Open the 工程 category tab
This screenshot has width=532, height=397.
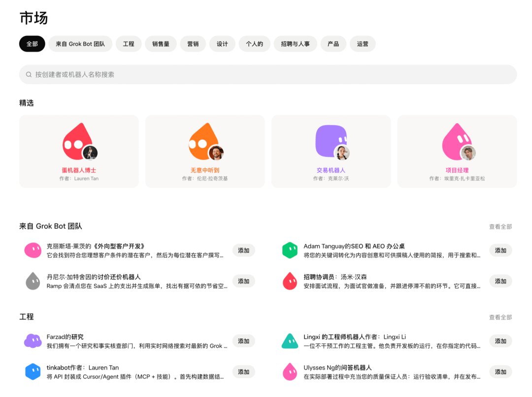(128, 44)
